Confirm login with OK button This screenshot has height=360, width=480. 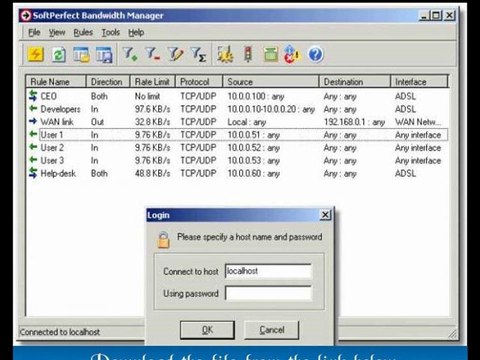coord(207,330)
